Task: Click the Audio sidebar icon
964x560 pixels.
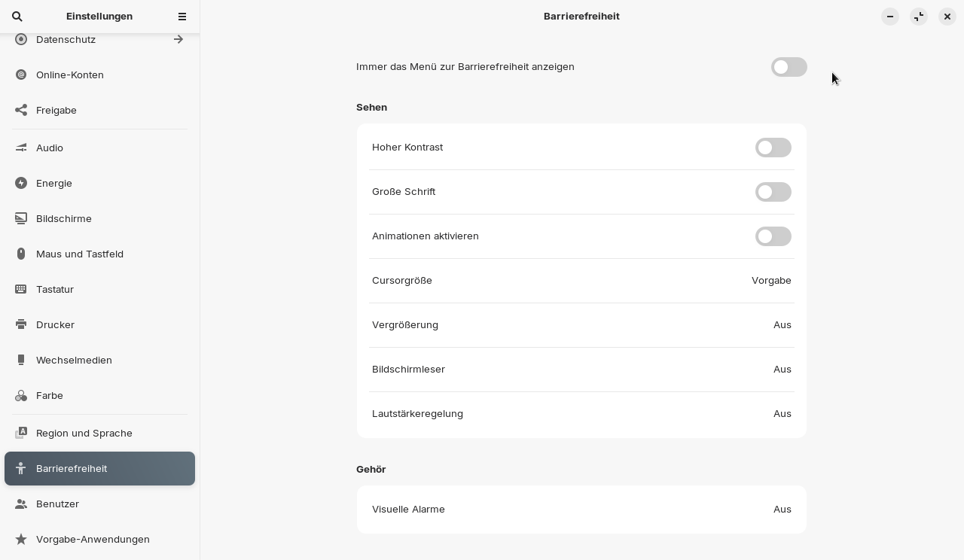Action: pos(20,148)
